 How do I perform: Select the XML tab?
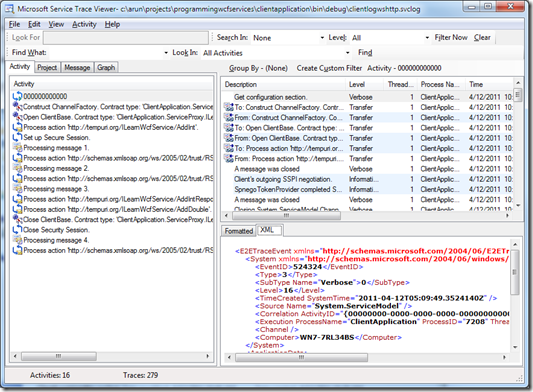(x=268, y=230)
